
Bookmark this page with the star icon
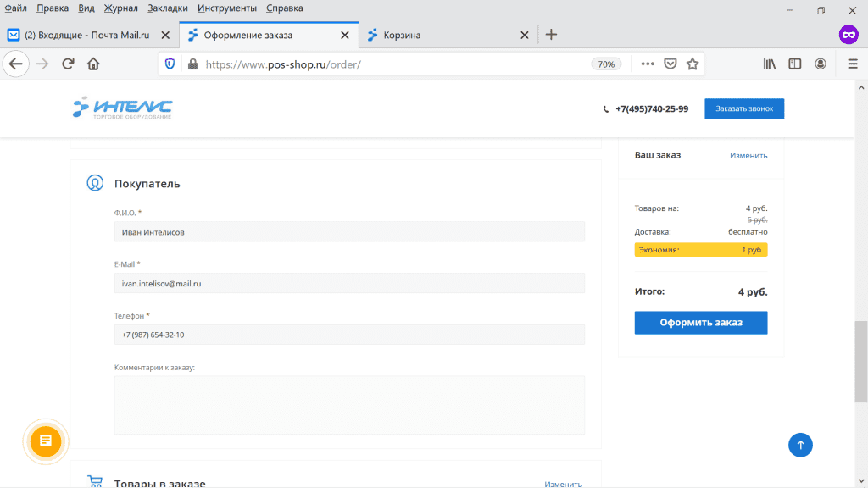(693, 64)
